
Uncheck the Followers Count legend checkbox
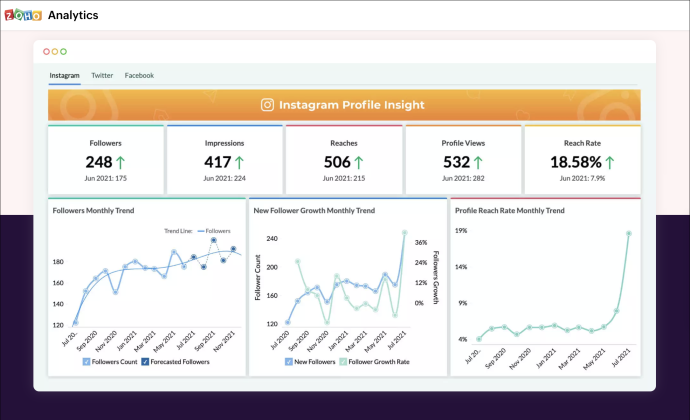(x=86, y=362)
